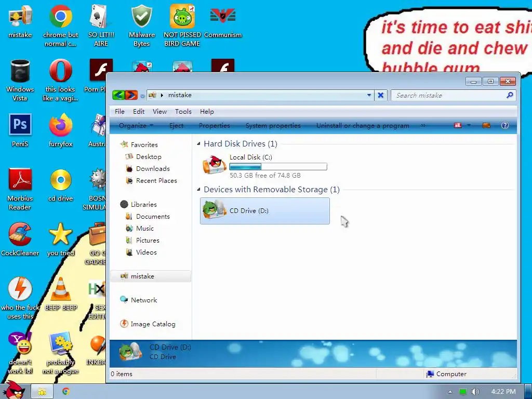The image size is (532, 399).
Task: Toggle the preview pane button
Action: tap(486, 126)
